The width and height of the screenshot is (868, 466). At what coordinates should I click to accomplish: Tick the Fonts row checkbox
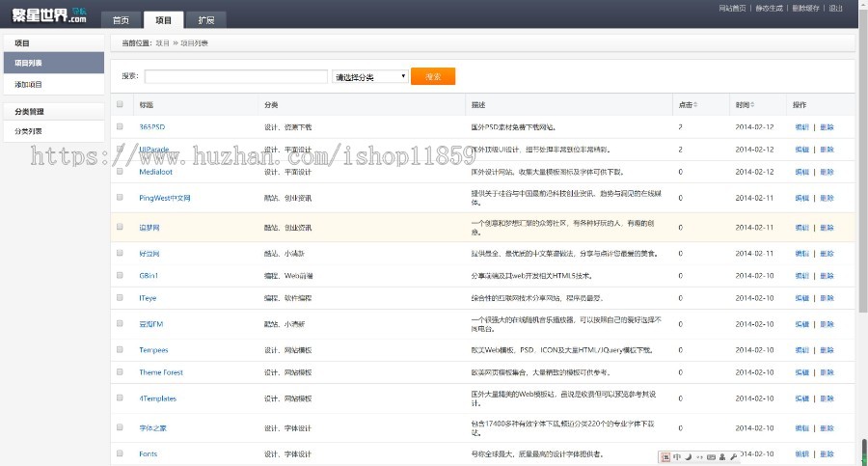tap(120, 453)
